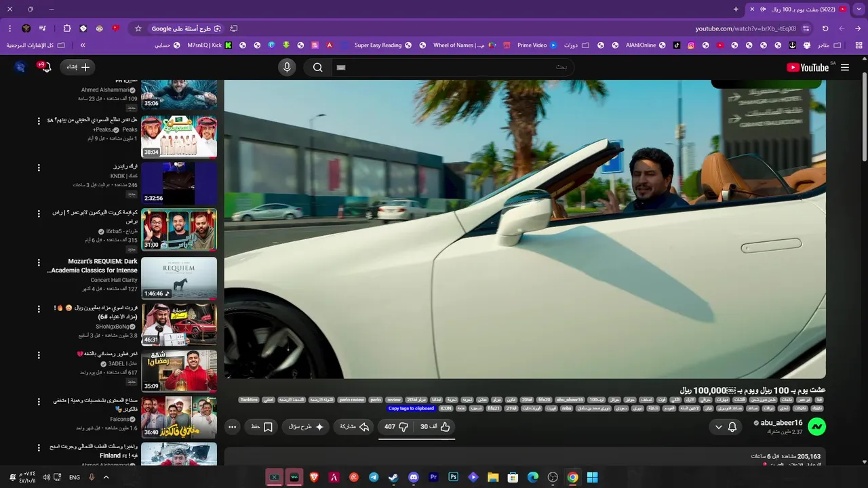The image size is (868, 488).
Task: Click the 'abu_abeer16' tag chip
Action: [x=570, y=400]
